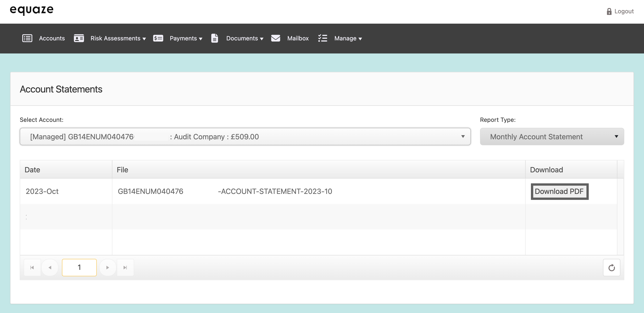Jump to last page arrow

pyautogui.click(x=125, y=268)
